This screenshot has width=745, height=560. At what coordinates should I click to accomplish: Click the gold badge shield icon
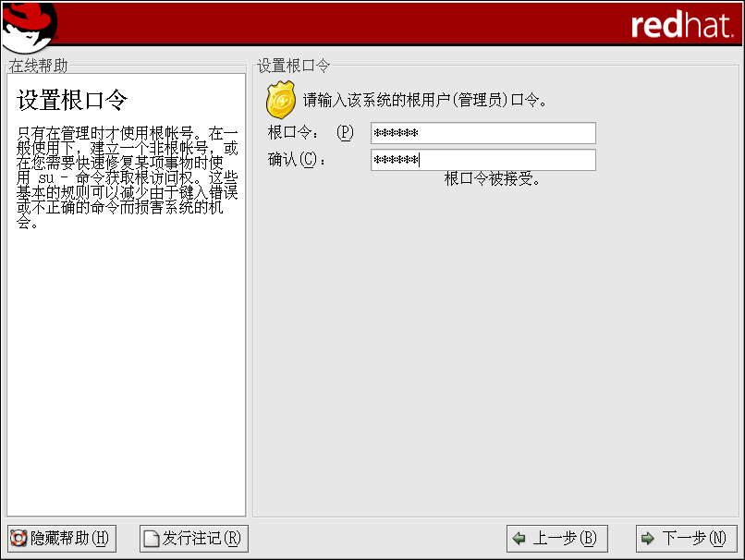coord(281,100)
